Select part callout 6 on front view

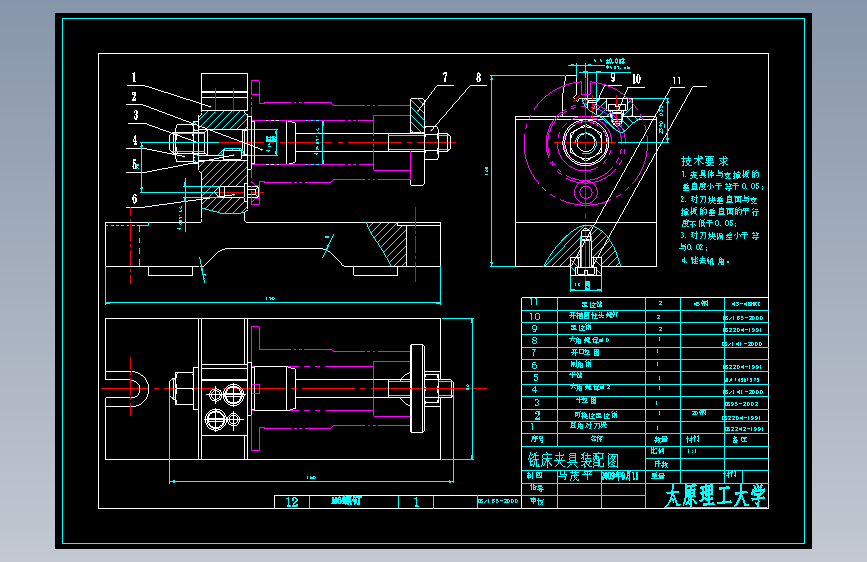134,199
